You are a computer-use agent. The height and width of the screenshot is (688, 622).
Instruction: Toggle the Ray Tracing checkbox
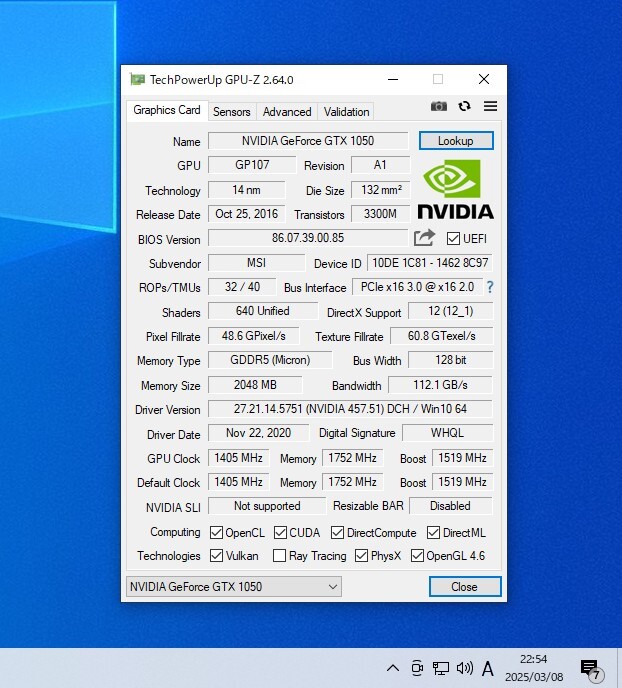(x=281, y=556)
